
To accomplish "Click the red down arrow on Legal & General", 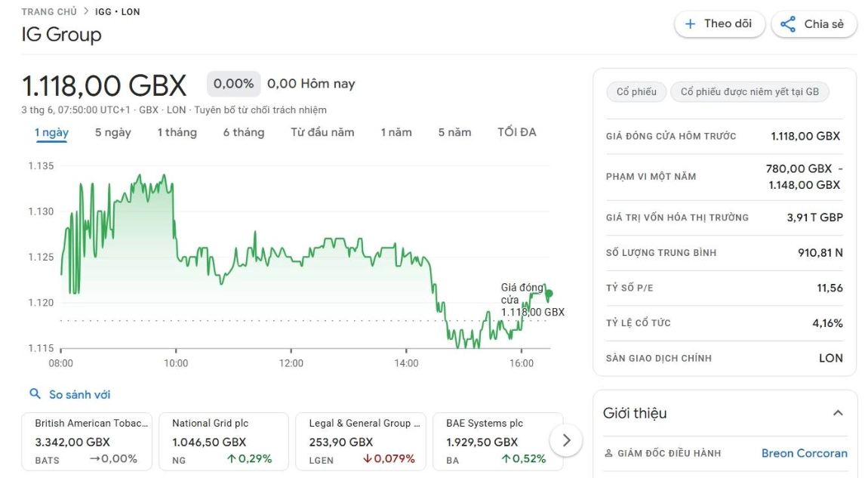I will click(x=367, y=458).
